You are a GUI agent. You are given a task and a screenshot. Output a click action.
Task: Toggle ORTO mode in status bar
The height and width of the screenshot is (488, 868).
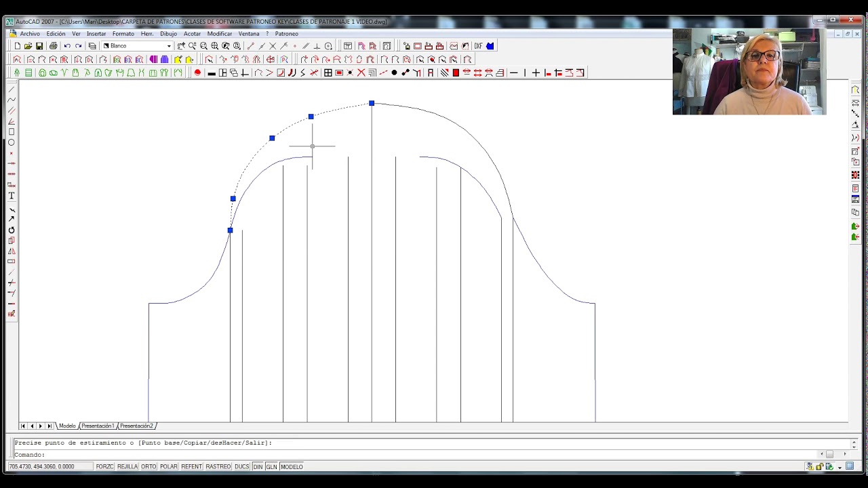coord(149,466)
